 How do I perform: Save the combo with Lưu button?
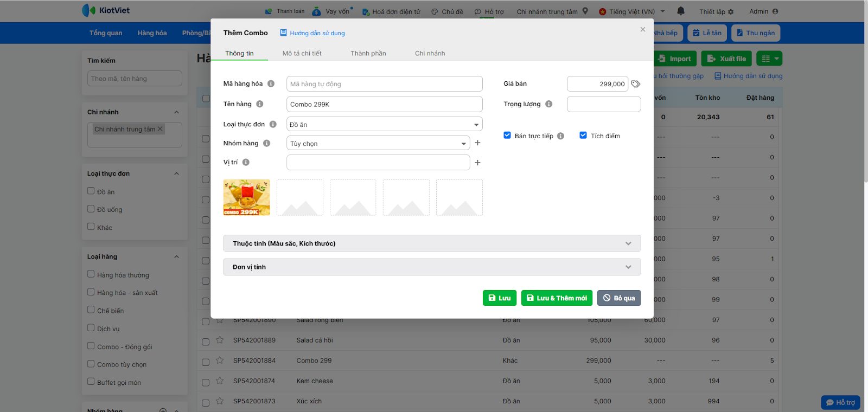point(500,298)
